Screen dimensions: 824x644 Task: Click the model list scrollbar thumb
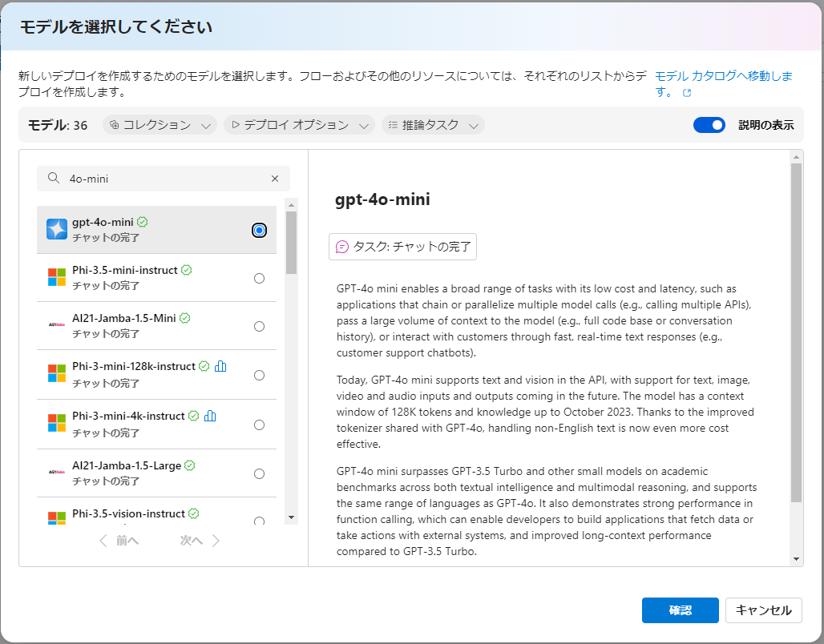coord(292,242)
